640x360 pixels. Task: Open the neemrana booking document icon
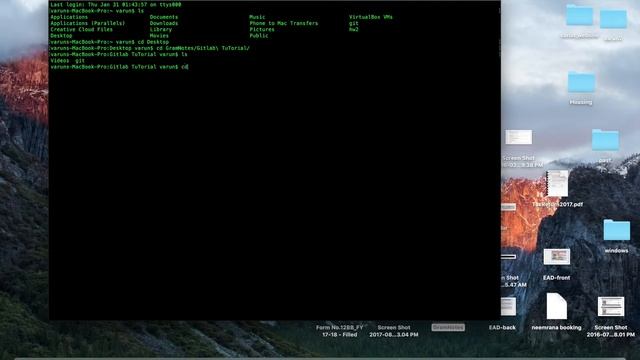pyautogui.click(x=556, y=306)
